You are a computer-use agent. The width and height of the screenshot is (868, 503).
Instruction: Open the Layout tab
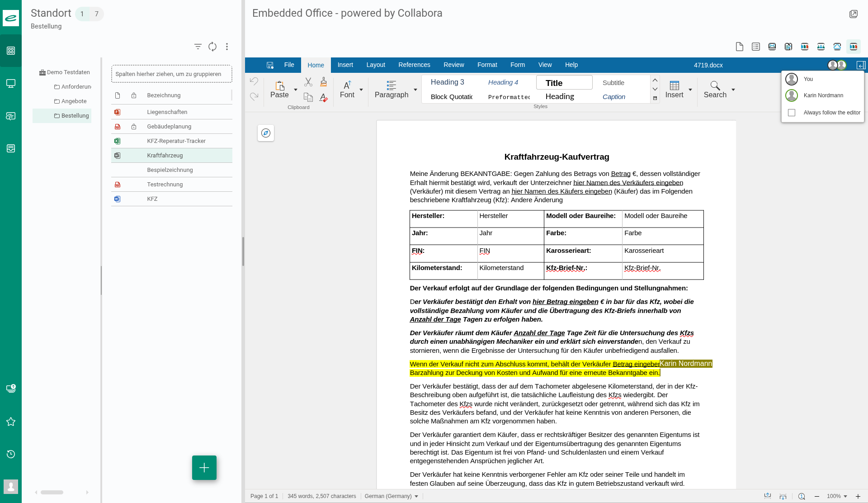pyautogui.click(x=376, y=65)
